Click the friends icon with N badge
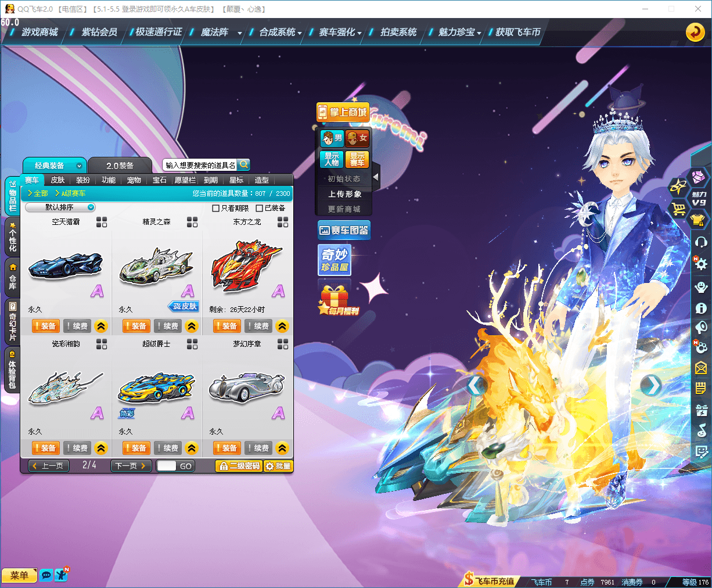The width and height of the screenshot is (712, 588). tap(61, 575)
